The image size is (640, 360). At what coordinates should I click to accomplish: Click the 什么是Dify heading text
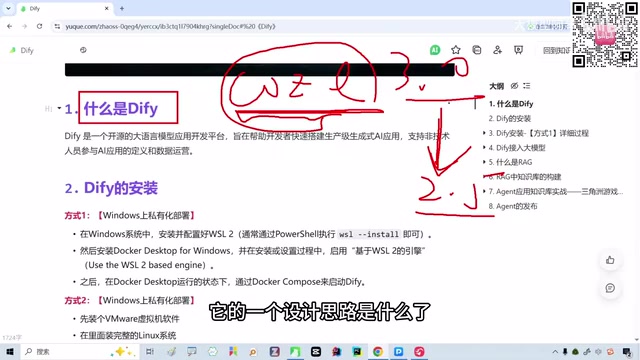click(121, 109)
